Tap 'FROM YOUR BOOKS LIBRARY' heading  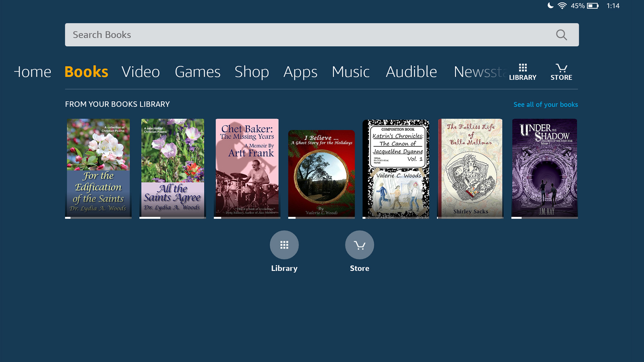(117, 104)
